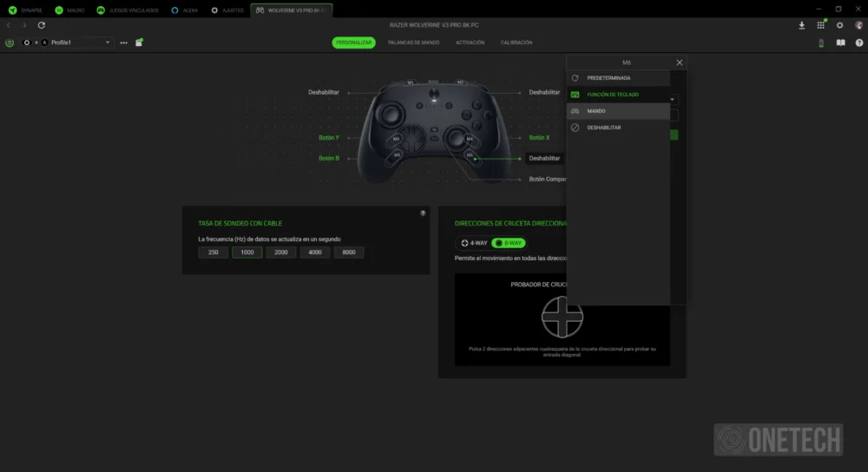Expand the dropdown arrow beside Función de Teclado
The height and width of the screenshot is (472, 868).
point(672,100)
